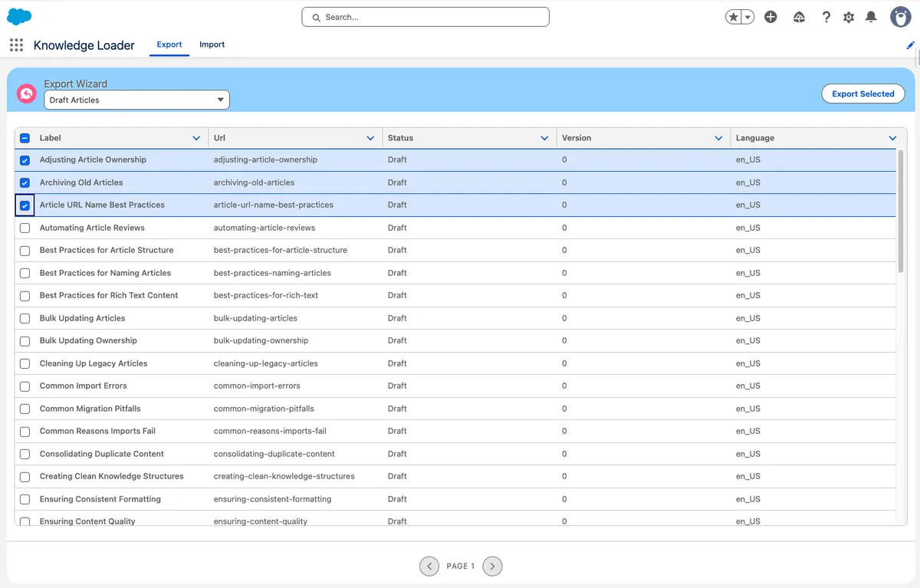
Task: Click the automating-article-reviews url cell
Action: (x=264, y=228)
